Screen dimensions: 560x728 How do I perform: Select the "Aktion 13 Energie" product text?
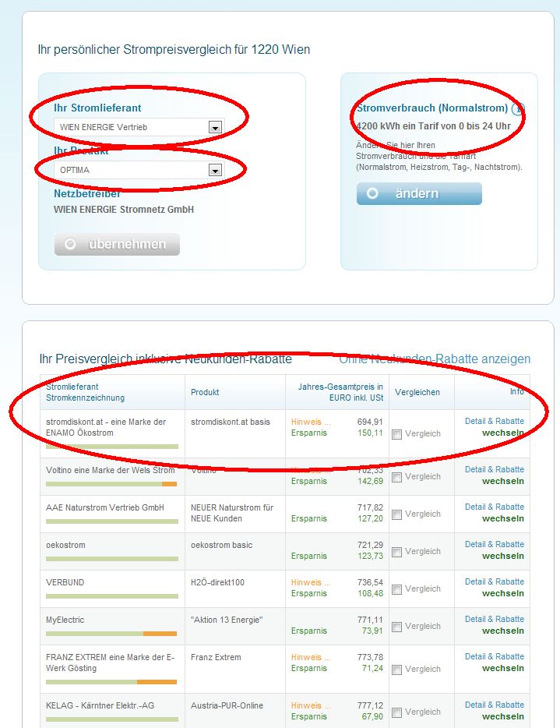click(x=227, y=620)
